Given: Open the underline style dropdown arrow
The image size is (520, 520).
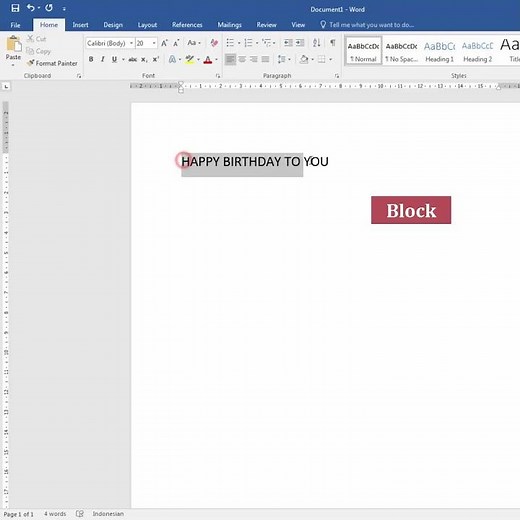Looking at the screenshot, I should click(x=123, y=60).
